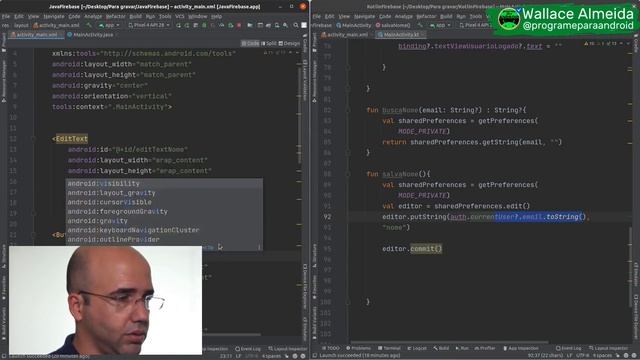Screen dimensions: 640x360
Task: Open app run configuration dropdown in JavaFirebase
Action: click(x=109, y=25)
